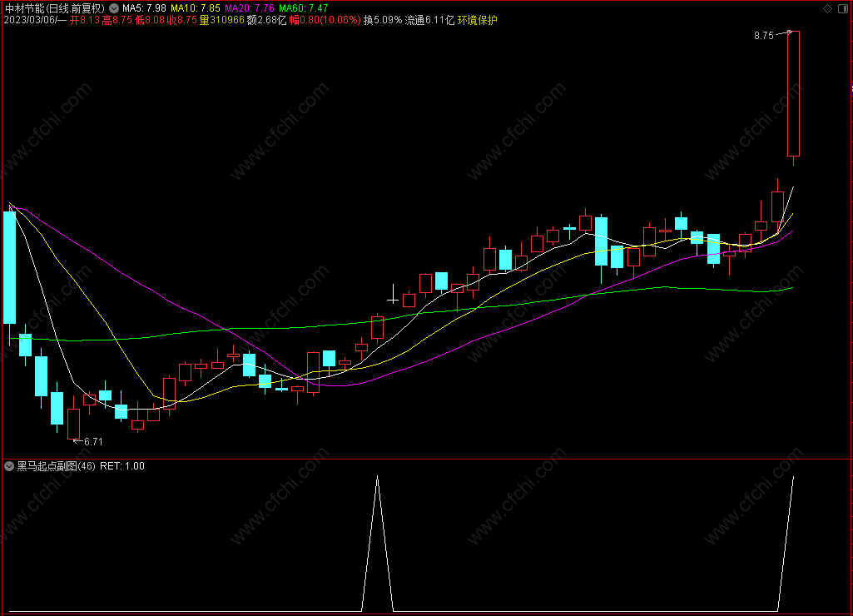
Task: Click the RET: 1.00 value
Action: pyautogui.click(x=122, y=466)
